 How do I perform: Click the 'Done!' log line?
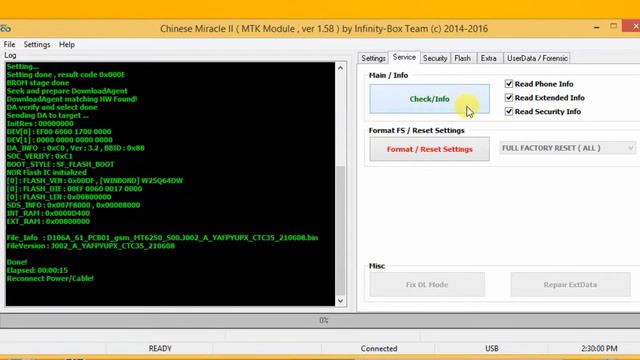tap(17, 262)
